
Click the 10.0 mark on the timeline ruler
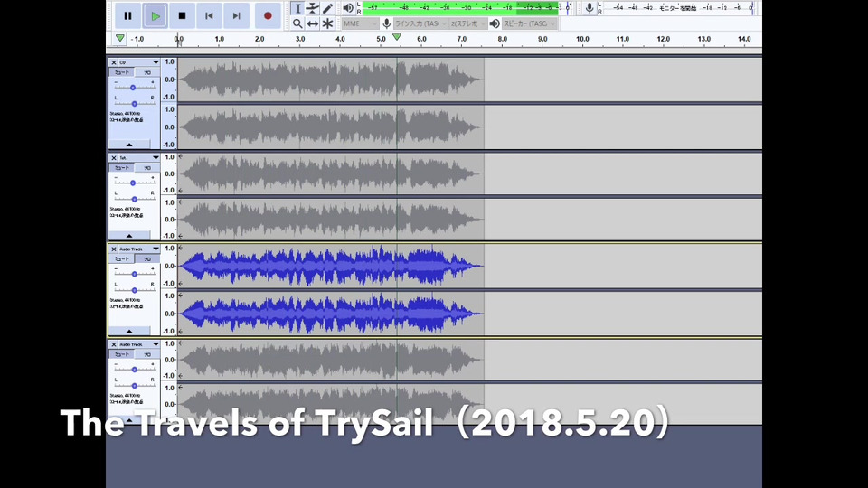[582, 39]
